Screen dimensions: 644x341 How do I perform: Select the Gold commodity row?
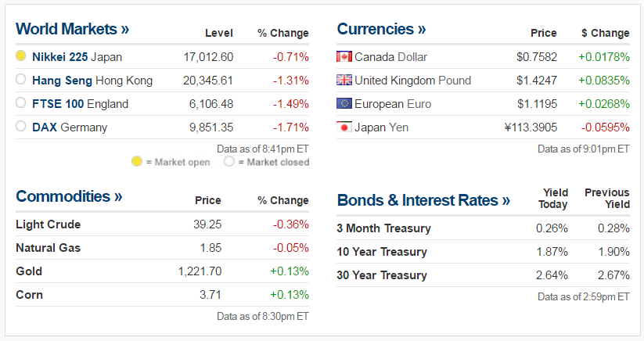(x=29, y=271)
